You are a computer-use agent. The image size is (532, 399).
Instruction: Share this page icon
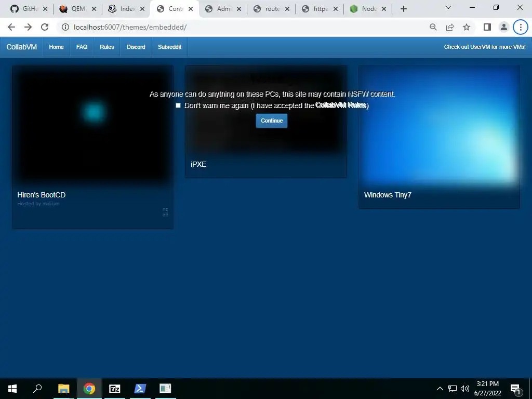pyautogui.click(x=450, y=27)
